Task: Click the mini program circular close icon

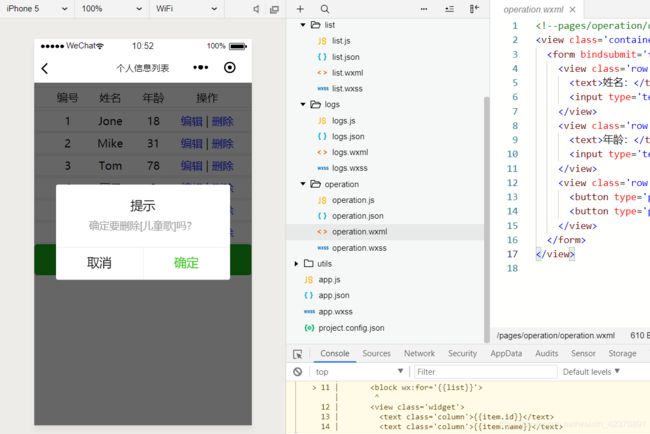Action: click(x=230, y=68)
